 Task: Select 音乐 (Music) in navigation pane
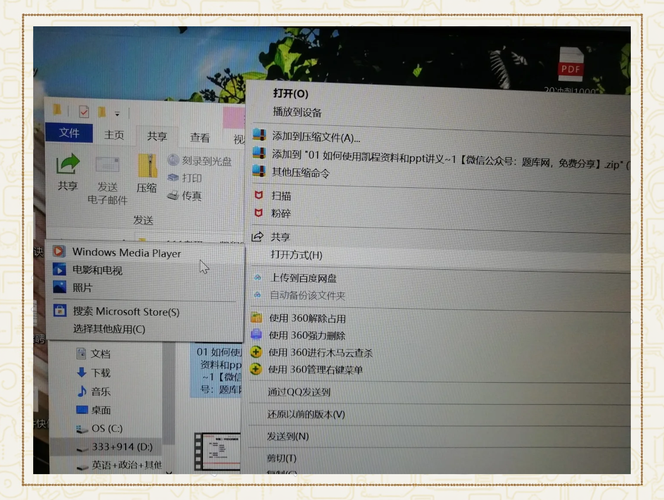[94, 391]
